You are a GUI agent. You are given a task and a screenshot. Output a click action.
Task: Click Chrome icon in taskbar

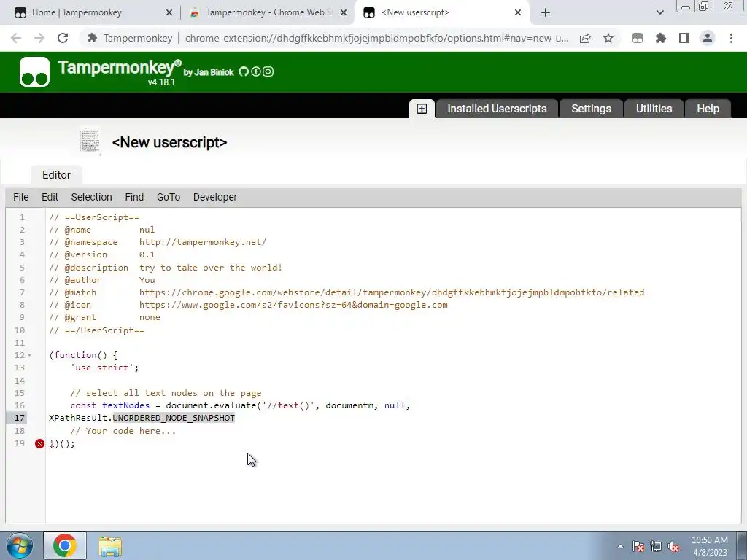(65, 545)
